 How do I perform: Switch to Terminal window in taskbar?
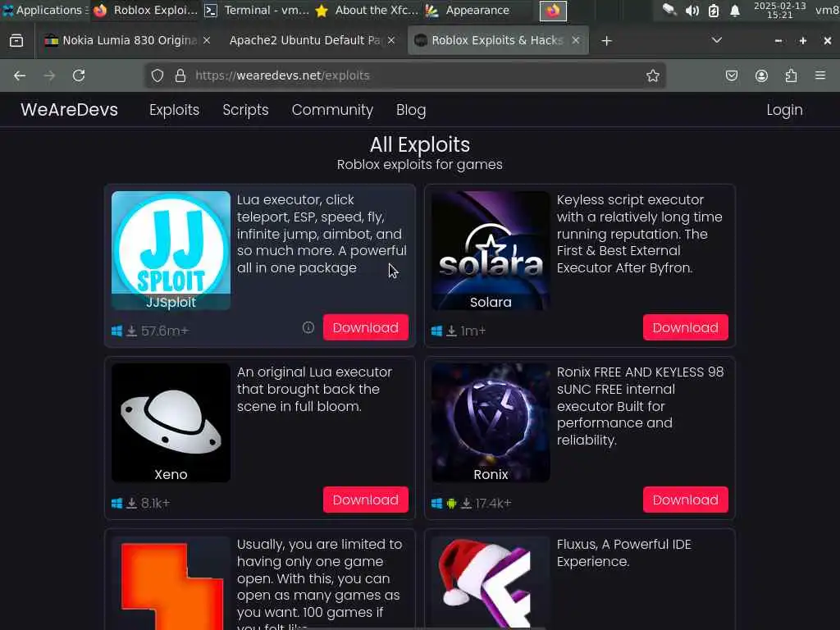click(257, 10)
